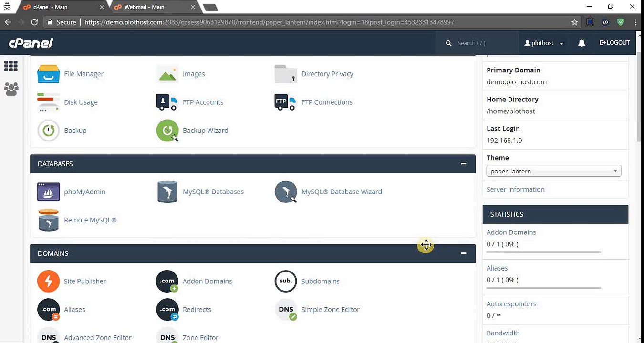Select the demo.plothost.com primary domain text

[x=517, y=82]
